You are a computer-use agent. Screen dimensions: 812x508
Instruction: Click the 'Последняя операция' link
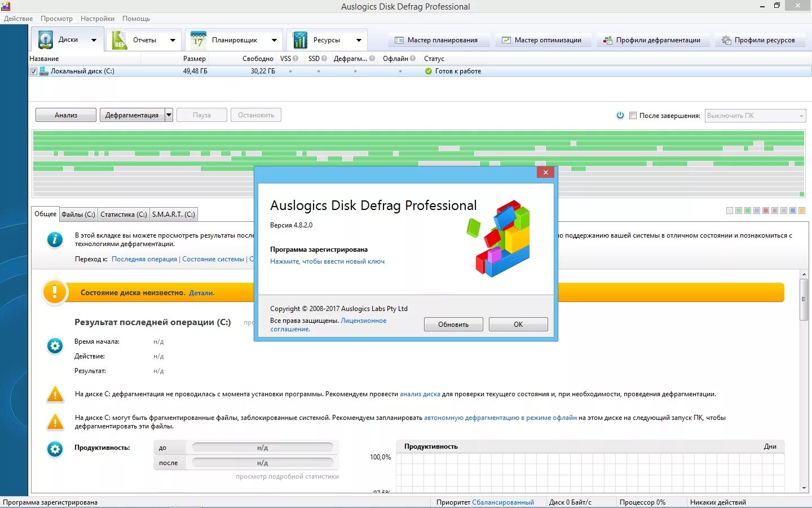click(144, 259)
